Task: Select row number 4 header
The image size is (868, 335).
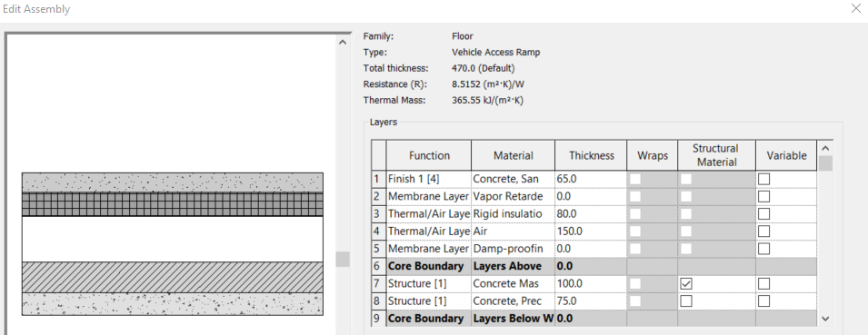Action: [379, 232]
